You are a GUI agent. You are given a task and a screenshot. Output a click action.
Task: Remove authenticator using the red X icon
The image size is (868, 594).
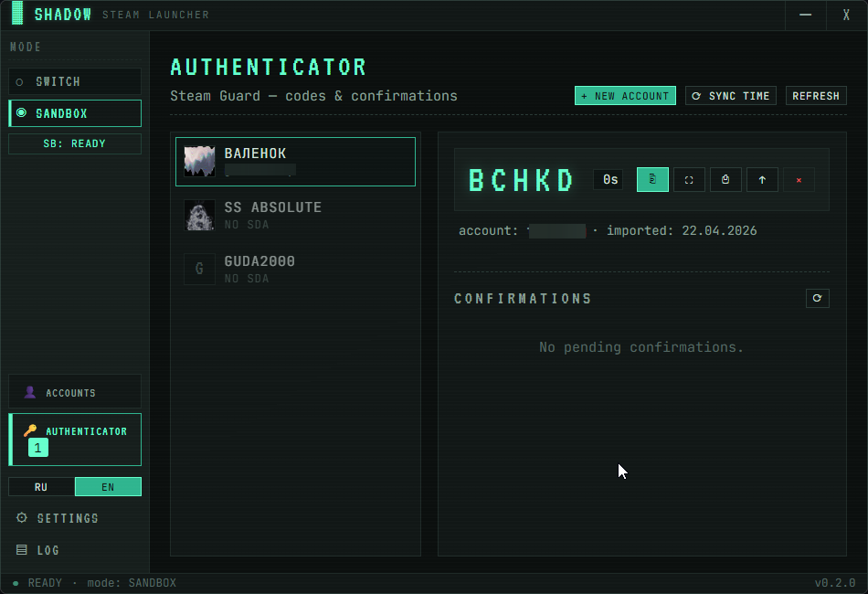pos(799,180)
